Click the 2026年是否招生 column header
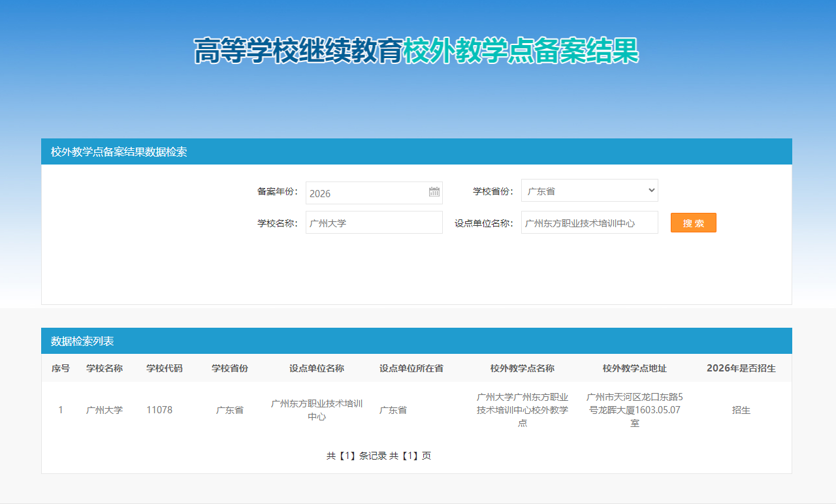Screen dimensions: 836x504 [x=741, y=368]
